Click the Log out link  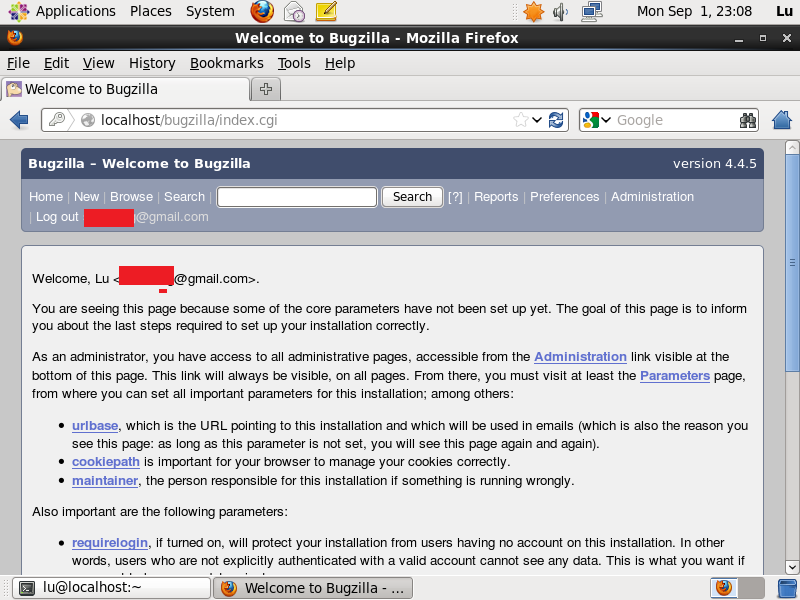point(57,217)
